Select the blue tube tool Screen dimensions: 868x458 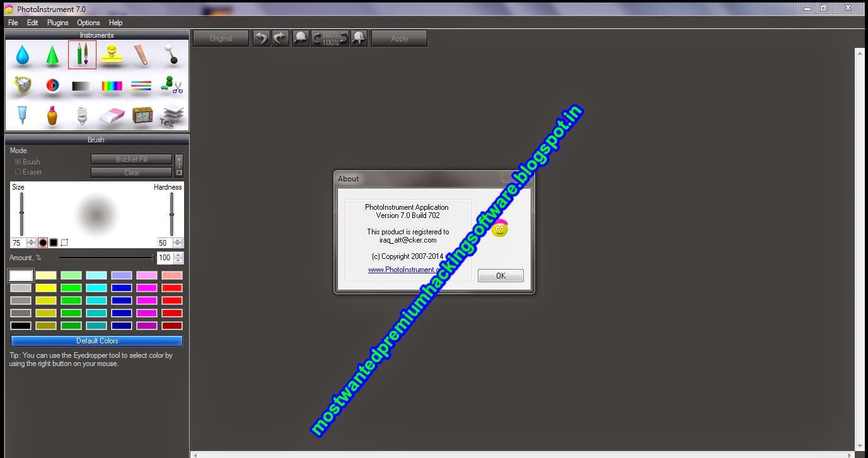(22, 116)
